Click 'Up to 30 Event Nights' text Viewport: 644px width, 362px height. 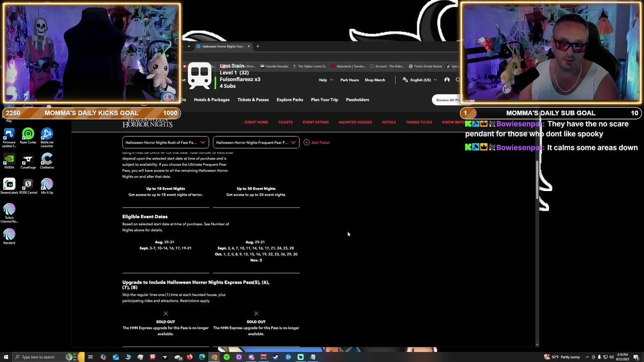256,189
